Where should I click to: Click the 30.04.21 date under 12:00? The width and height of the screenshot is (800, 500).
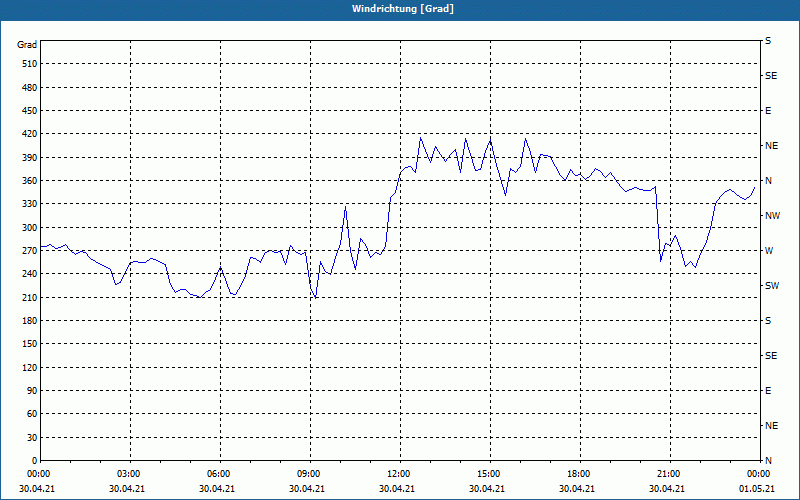click(x=396, y=489)
